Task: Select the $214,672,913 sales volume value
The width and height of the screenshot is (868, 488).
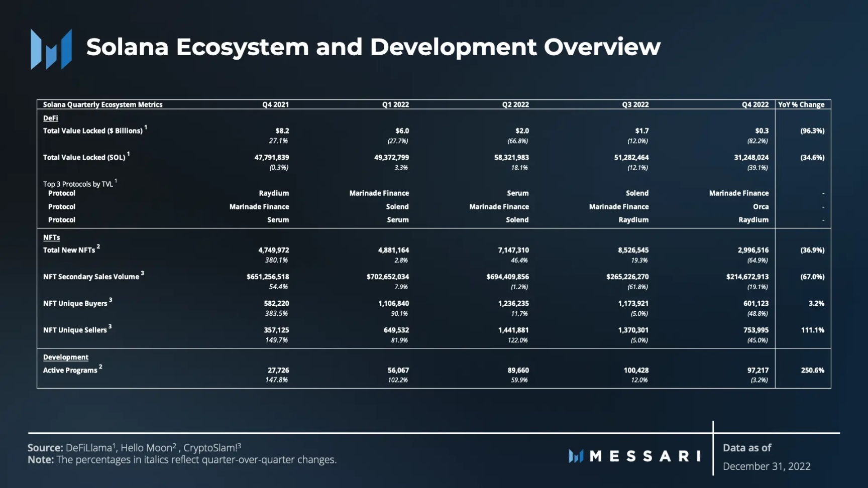Action: point(747,276)
